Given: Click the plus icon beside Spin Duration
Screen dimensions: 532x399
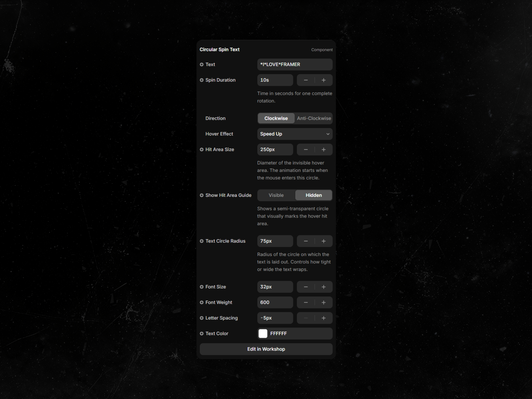Looking at the screenshot, I should [x=201, y=80].
